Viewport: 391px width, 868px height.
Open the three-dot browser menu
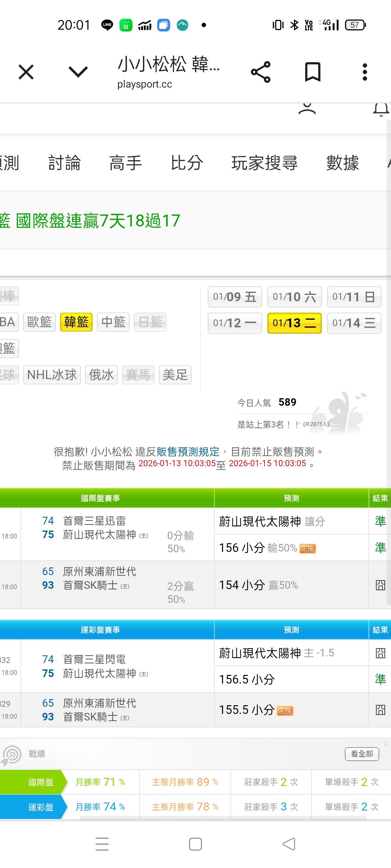(365, 72)
